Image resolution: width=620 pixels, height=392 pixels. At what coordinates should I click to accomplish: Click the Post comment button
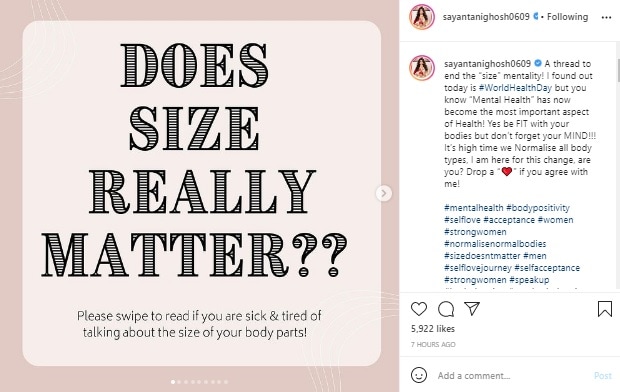pos(603,375)
